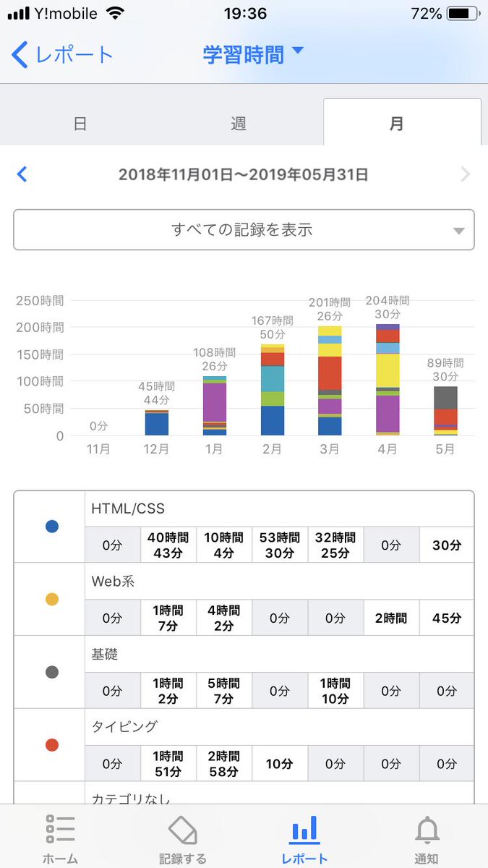The image size is (488, 868).
Task: Tap the 1時間2分 cell in 基礎
Action: [x=168, y=690]
